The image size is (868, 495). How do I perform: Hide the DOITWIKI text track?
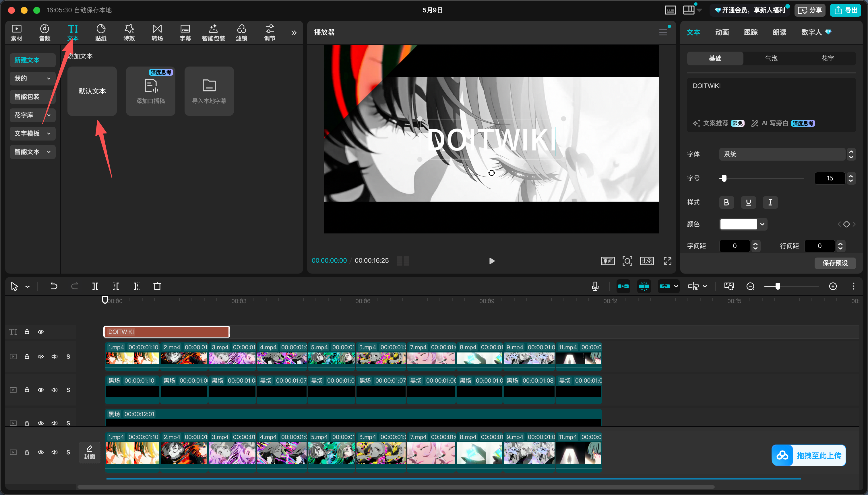[40, 332]
